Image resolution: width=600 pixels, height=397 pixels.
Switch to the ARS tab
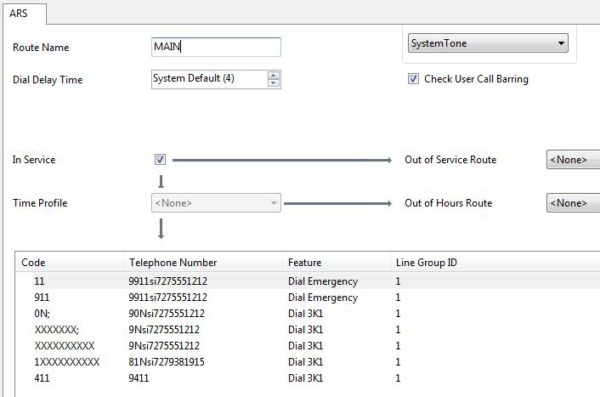point(24,13)
